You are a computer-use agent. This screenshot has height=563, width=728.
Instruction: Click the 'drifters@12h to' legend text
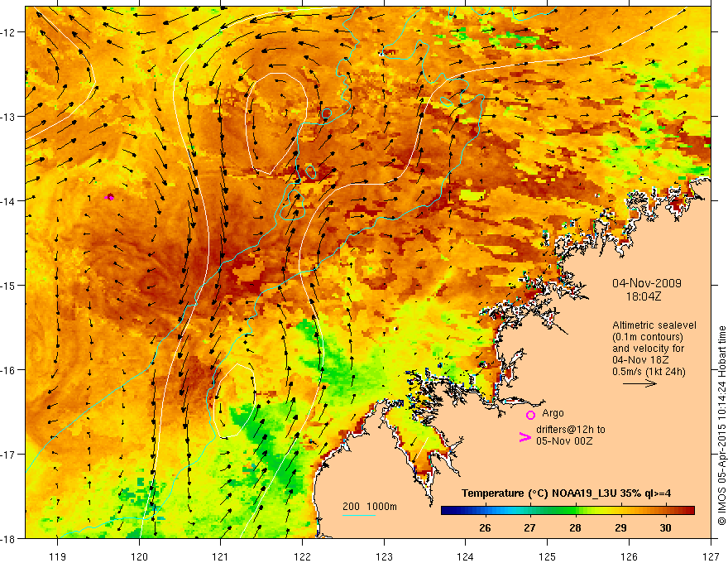click(x=571, y=430)
